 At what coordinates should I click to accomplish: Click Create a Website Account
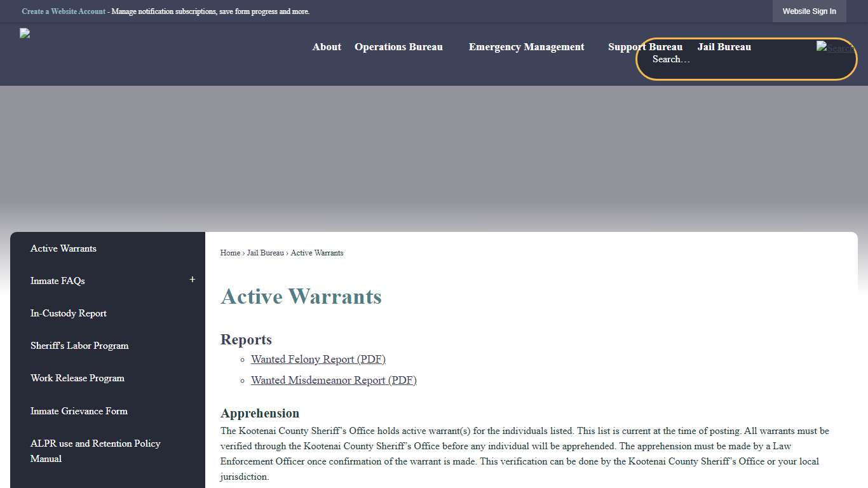(64, 11)
